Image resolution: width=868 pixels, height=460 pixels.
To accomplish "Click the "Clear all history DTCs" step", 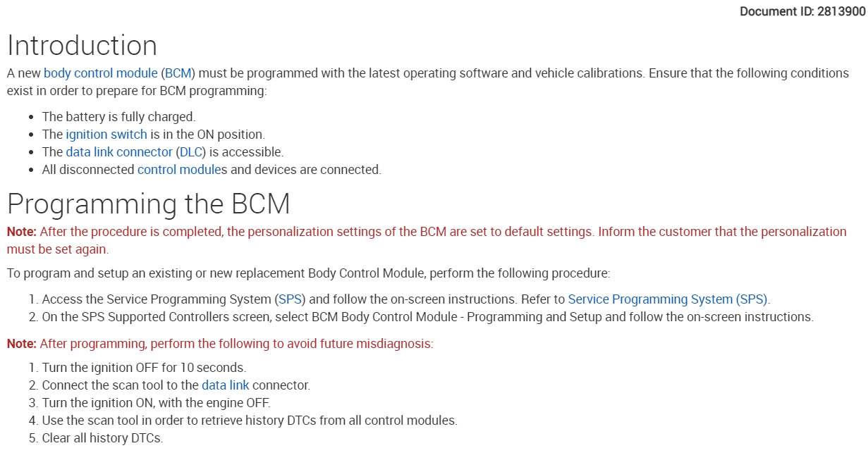I will coord(102,438).
